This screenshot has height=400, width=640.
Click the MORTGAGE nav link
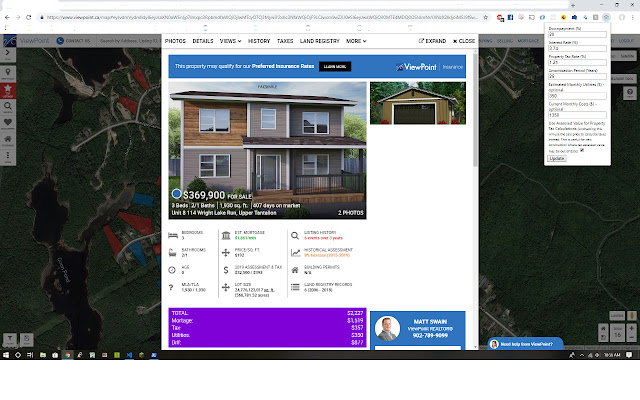tap(528, 41)
